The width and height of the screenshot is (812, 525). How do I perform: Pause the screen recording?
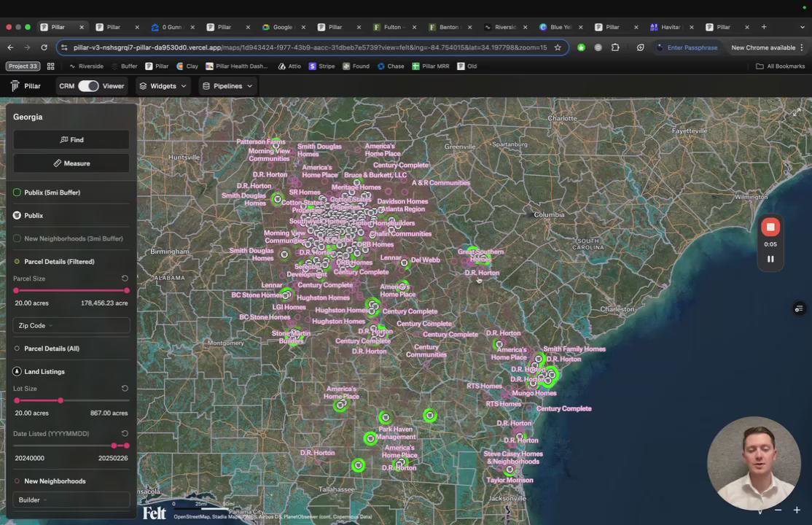[770, 259]
